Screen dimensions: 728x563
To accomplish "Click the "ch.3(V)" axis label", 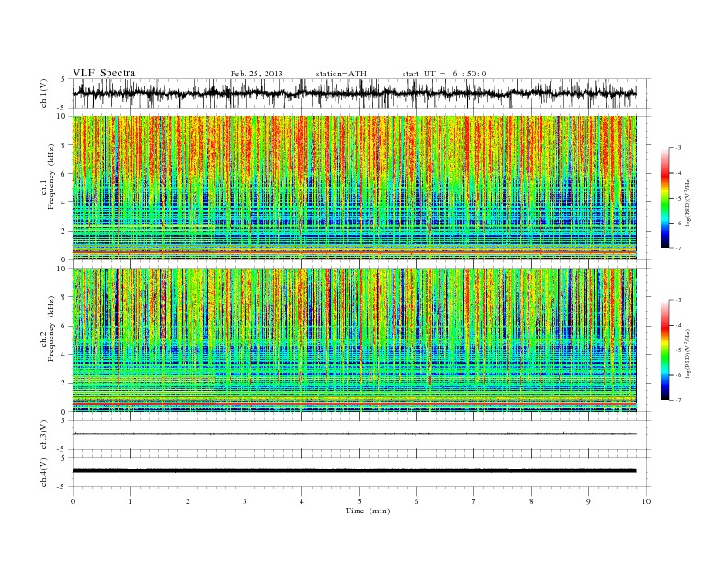I will pyautogui.click(x=44, y=435).
